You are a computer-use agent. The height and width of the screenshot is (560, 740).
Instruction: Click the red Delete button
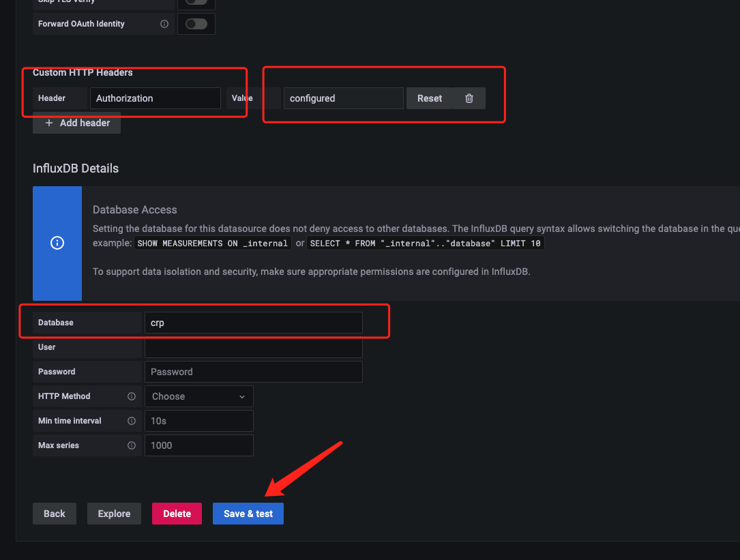point(177,514)
